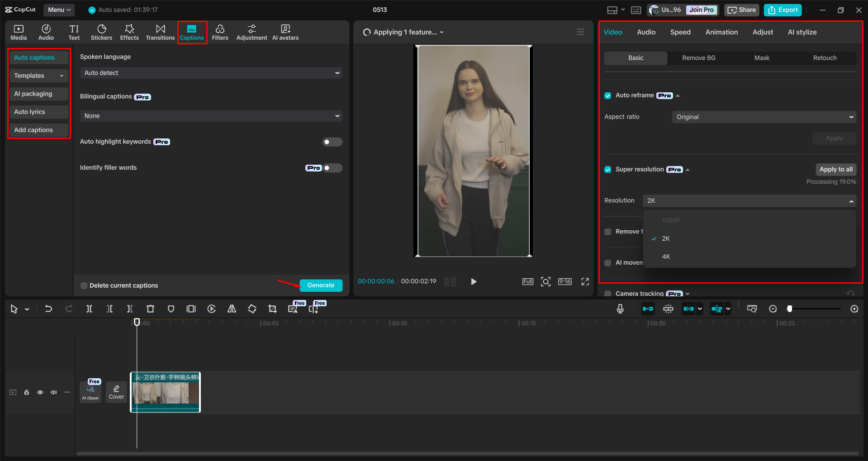Click the Mirror tool in the timeline toolbar
868x461 pixels.
point(232,309)
